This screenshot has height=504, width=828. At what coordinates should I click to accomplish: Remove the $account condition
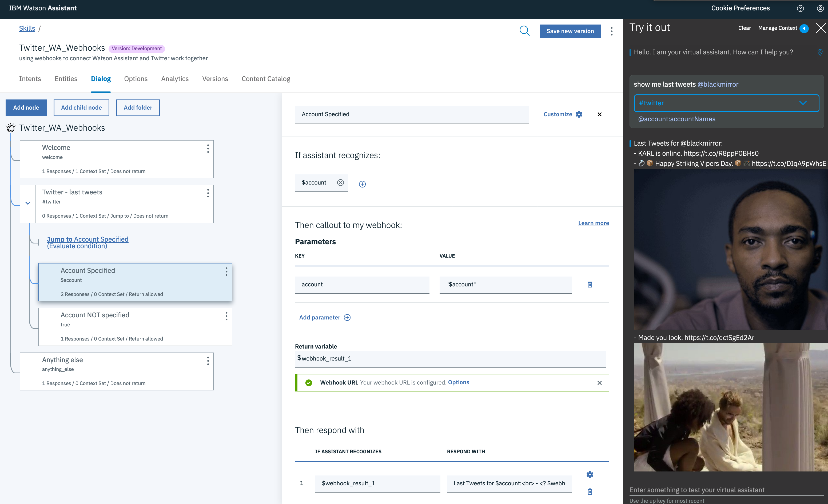coord(340,182)
